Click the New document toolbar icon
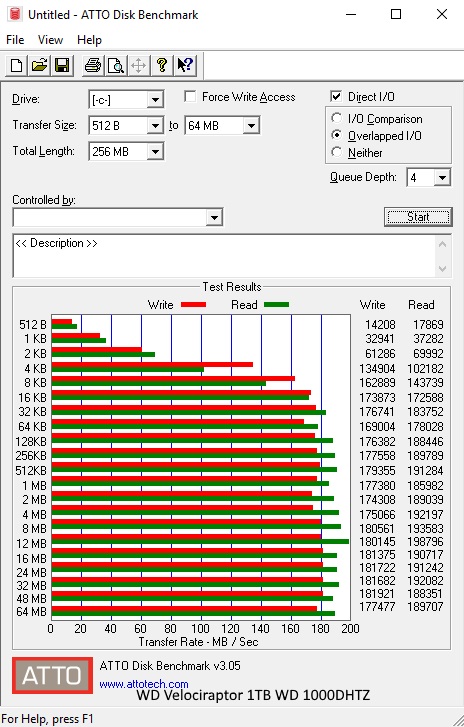Screen dimensions: 464x727 pyautogui.click(x=17, y=65)
